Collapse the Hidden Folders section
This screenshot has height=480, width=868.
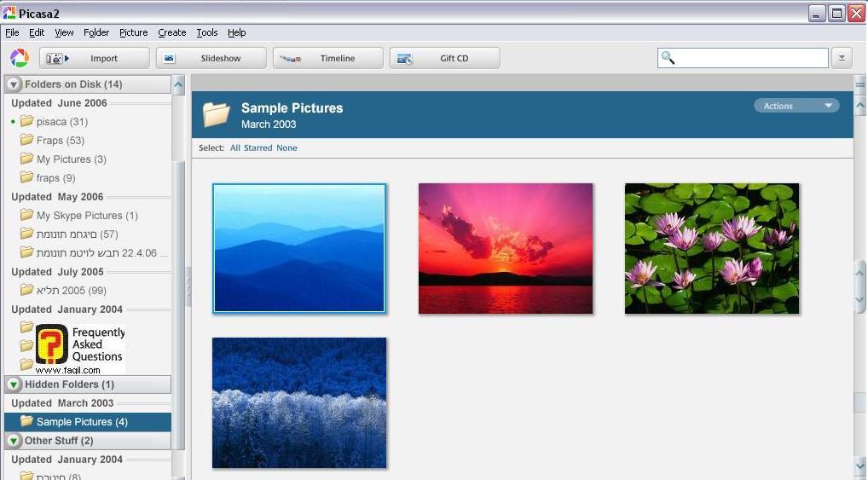(x=14, y=385)
